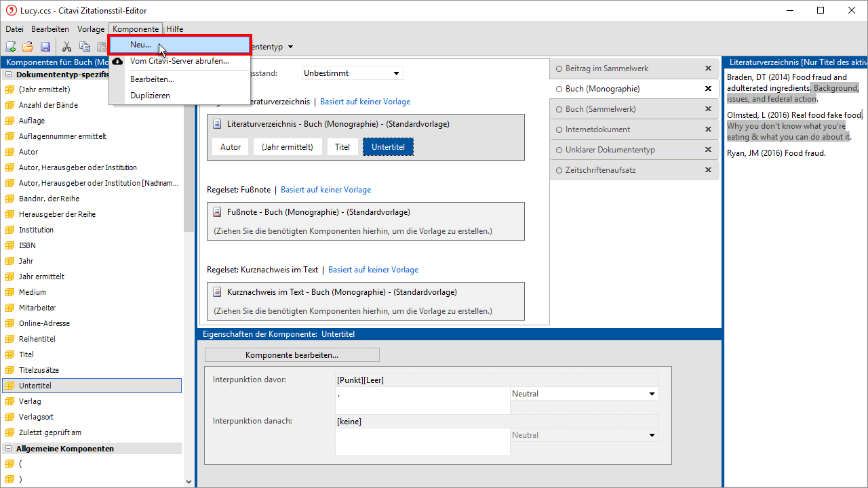Remove the Buch (Sammelwerk) document type via its X
Screen dimensions: 868x488
click(708, 109)
